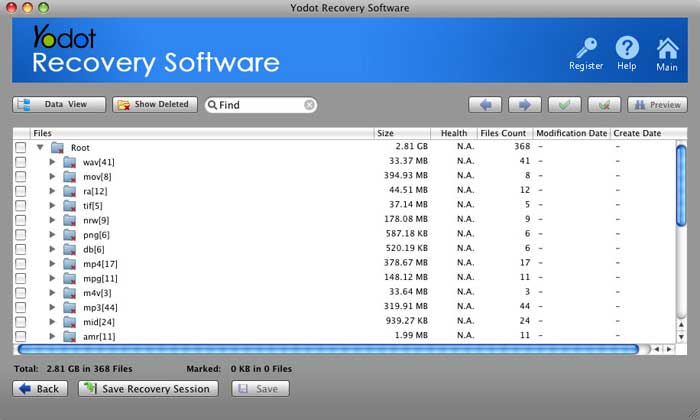Click the m4v[3] folder icon
Image resolution: width=700 pixels, height=420 pixels.
pos(70,293)
